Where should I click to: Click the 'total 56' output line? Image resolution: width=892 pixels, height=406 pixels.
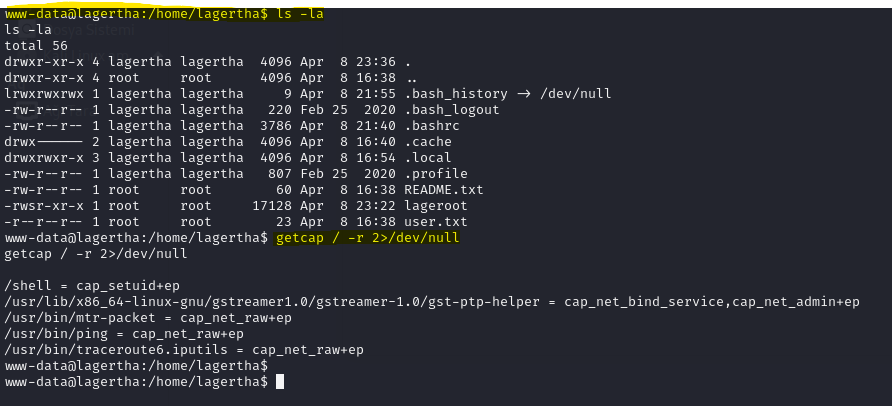pyautogui.click(x=36, y=45)
